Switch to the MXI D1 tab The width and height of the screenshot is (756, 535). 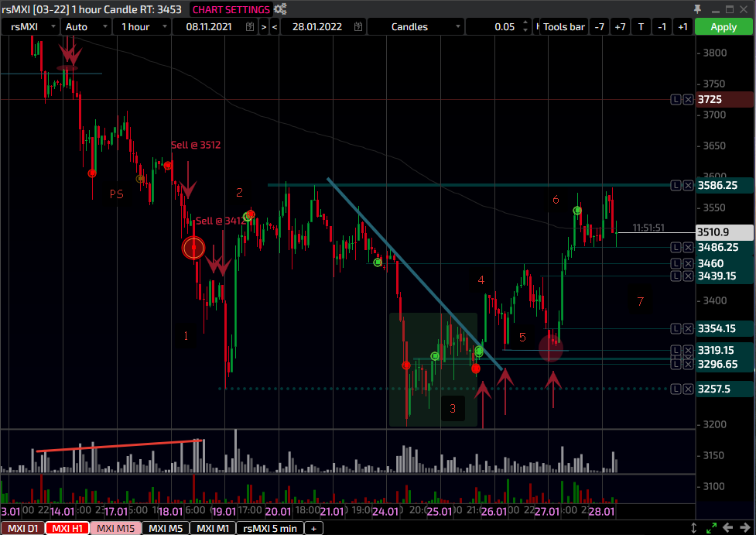tap(22, 528)
